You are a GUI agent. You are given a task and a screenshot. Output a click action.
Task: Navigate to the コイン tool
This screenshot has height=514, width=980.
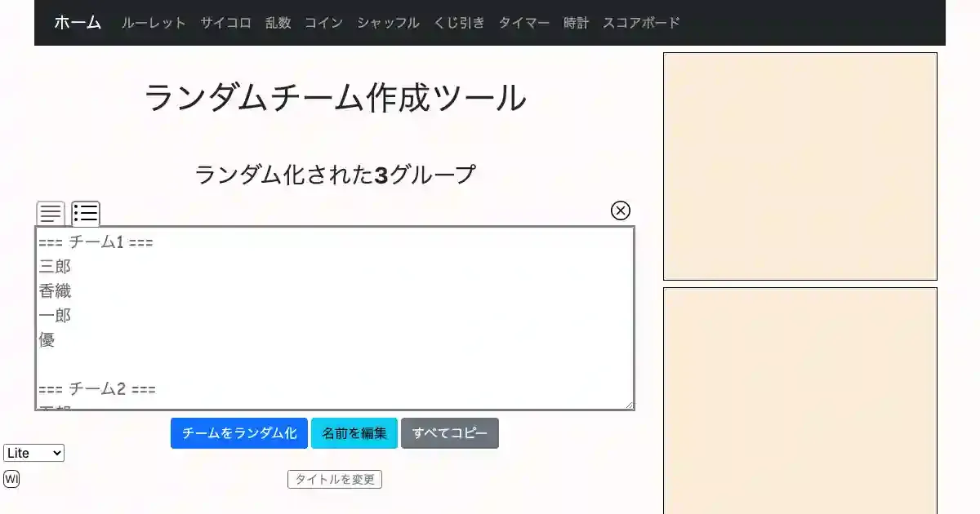[x=323, y=23]
